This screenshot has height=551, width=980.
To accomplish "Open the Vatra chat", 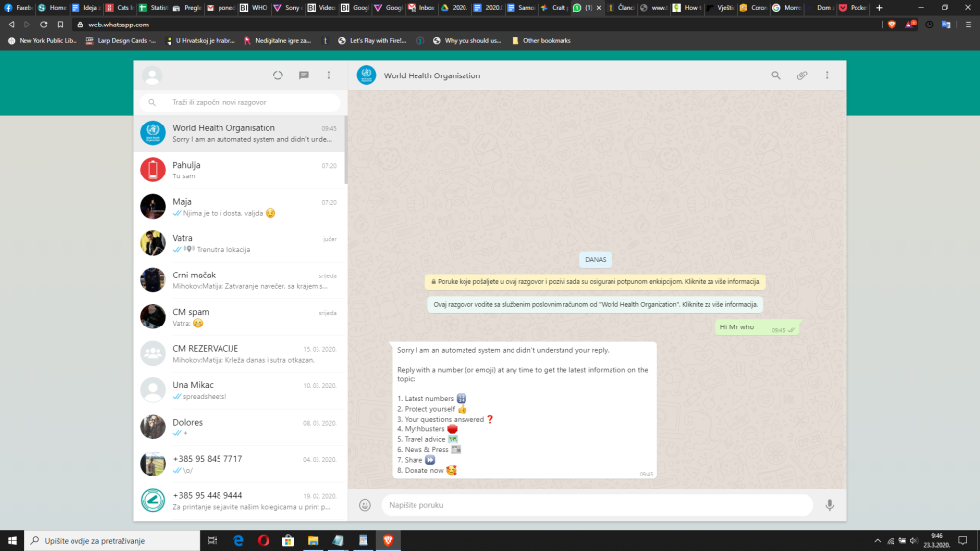I will (240, 243).
